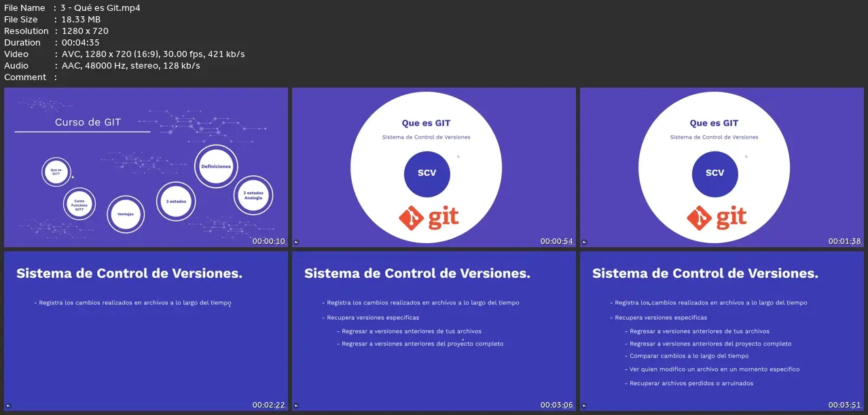Screen dimensions: 868x415
Task: Click the Audio info line starting with 'AAC'
Action: [x=131, y=65]
